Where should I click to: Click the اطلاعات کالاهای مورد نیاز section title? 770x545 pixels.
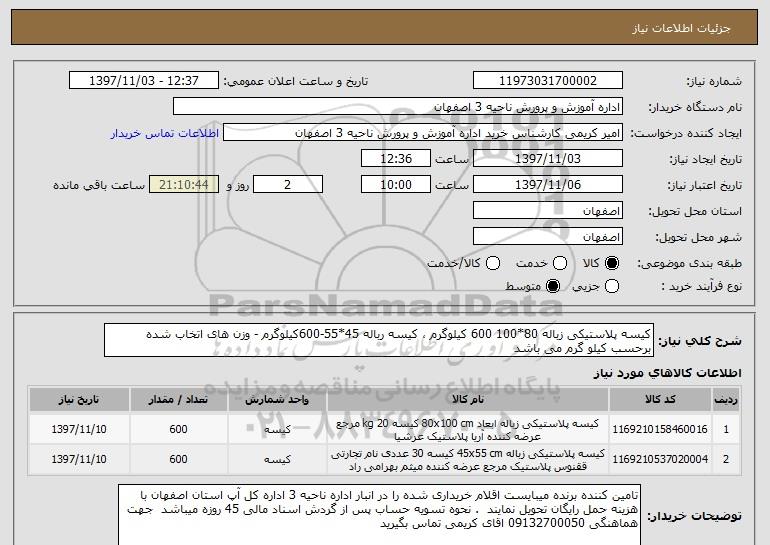[x=667, y=374]
